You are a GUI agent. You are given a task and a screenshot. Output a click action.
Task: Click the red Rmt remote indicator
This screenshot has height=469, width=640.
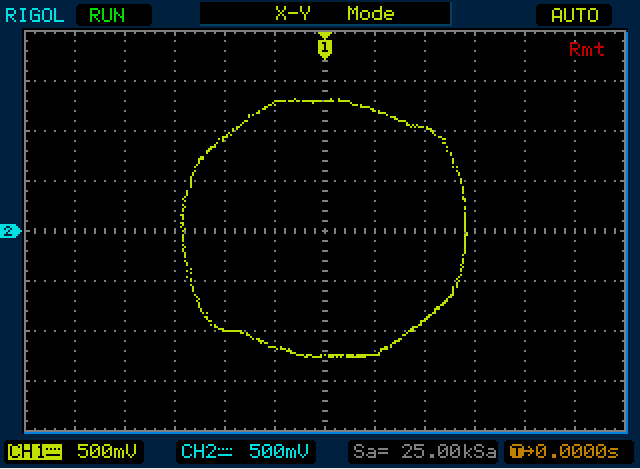[x=587, y=50]
